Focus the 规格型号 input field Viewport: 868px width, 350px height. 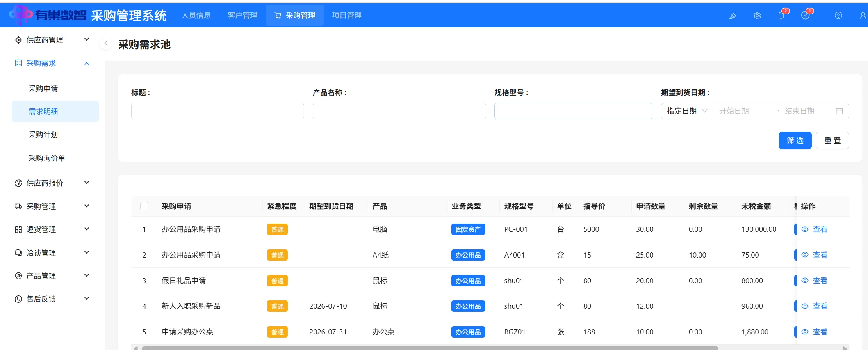click(573, 111)
